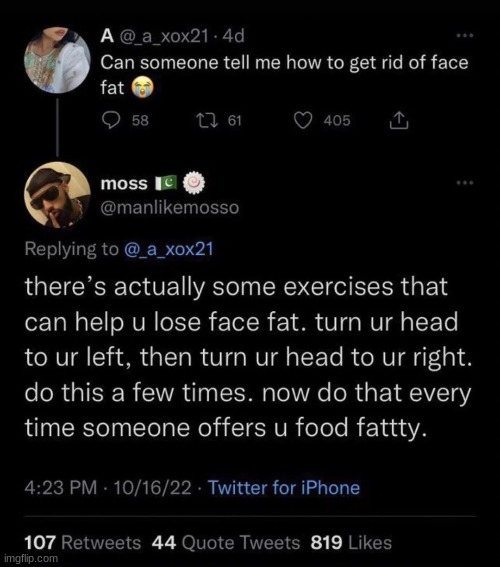View the 819 Likes list
This screenshot has width=500, height=567.
click(351, 543)
